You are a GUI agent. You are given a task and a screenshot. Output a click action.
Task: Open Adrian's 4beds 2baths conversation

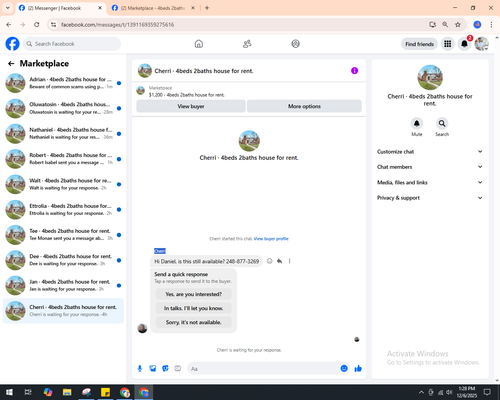[63, 83]
